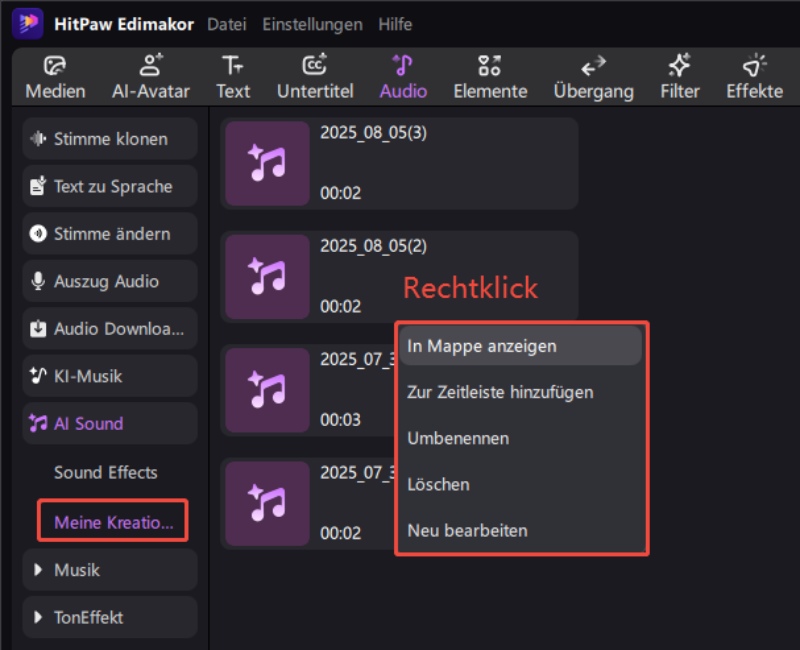Image resolution: width=800 pixels, height=650 pixels.
Task: Open the Filter panel
Action: click(x=680, y=78)
